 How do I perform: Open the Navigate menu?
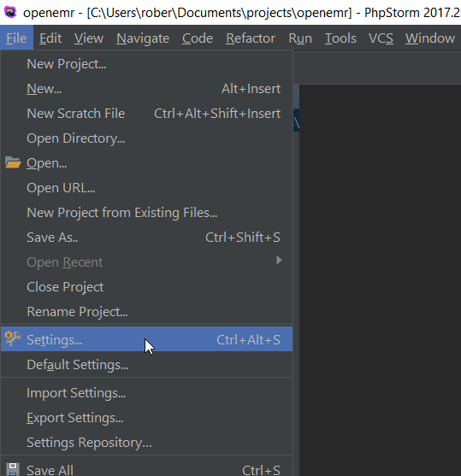143,38
